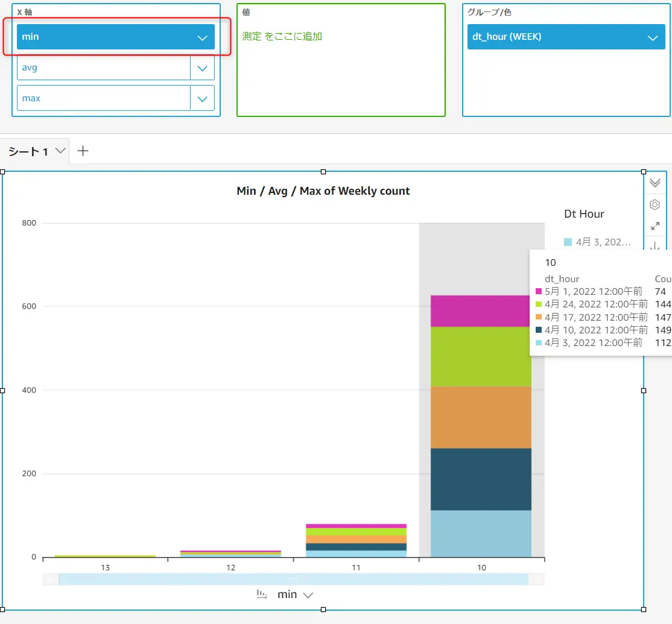This screenshot has width=672, height=624.
Task: Click the x-axis label 10 below the chart
Action: click(x=482, y=567)
